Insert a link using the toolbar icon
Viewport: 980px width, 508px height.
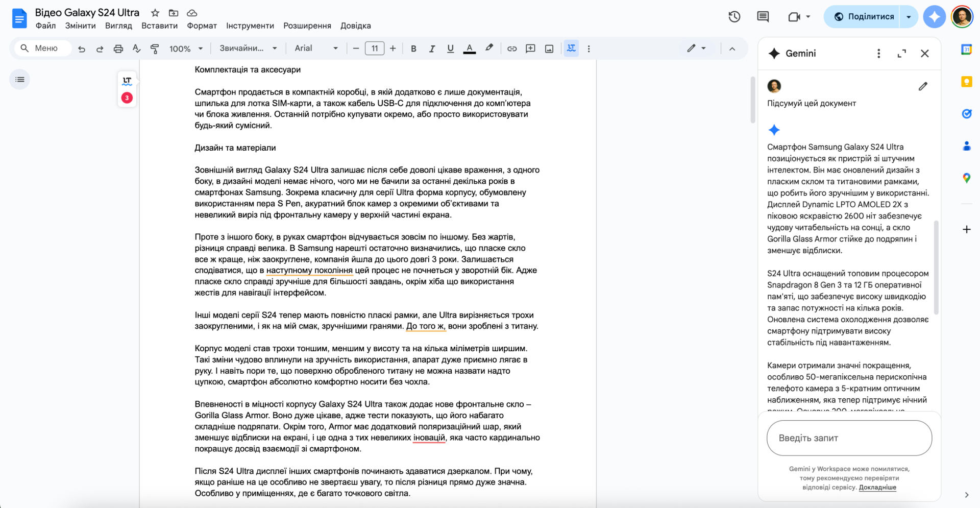coord(511,49)
